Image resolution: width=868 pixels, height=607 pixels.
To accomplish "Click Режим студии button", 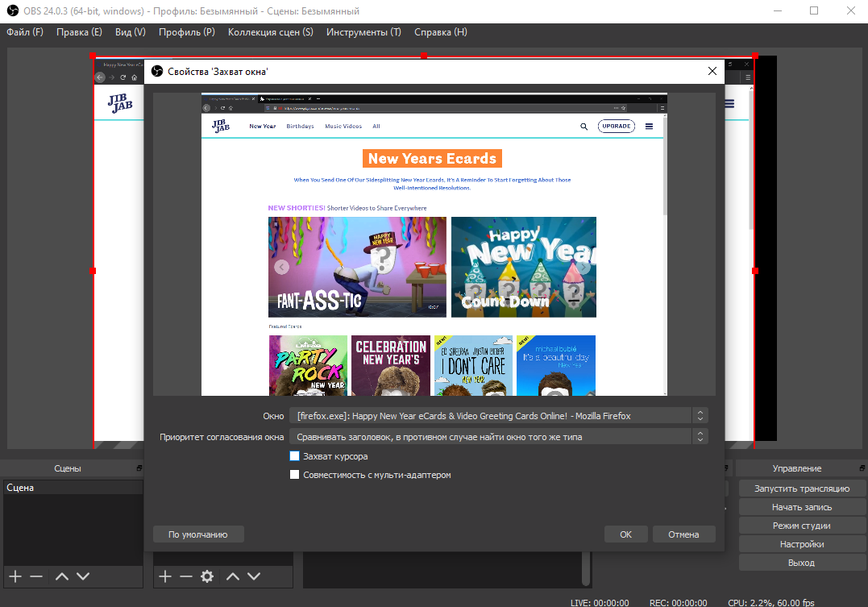I will tap(802, 526).
